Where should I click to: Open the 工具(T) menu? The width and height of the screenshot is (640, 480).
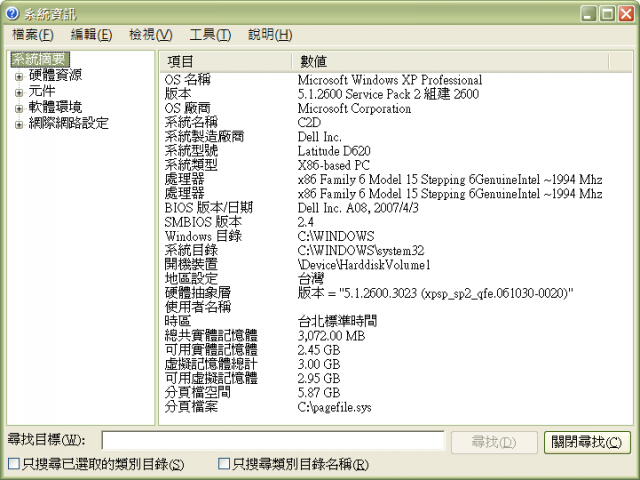point(210,35)
